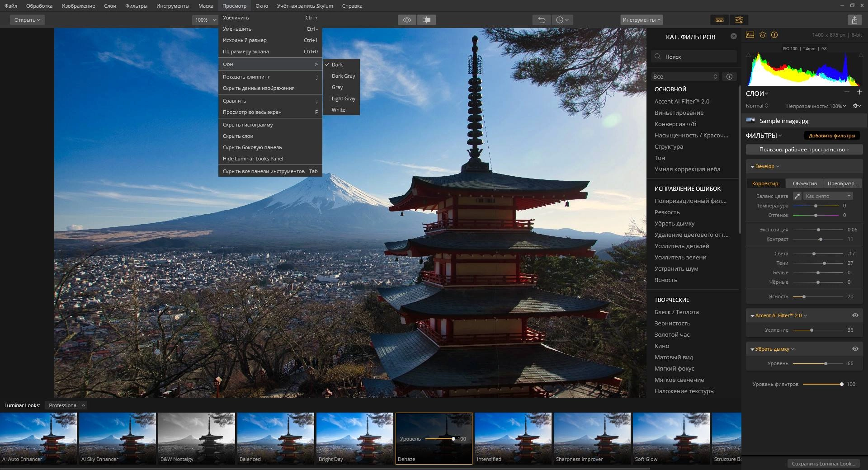The height and width of the screenshot is (470, 868).
Task: Select Dark background option
Action: [341, 65]
